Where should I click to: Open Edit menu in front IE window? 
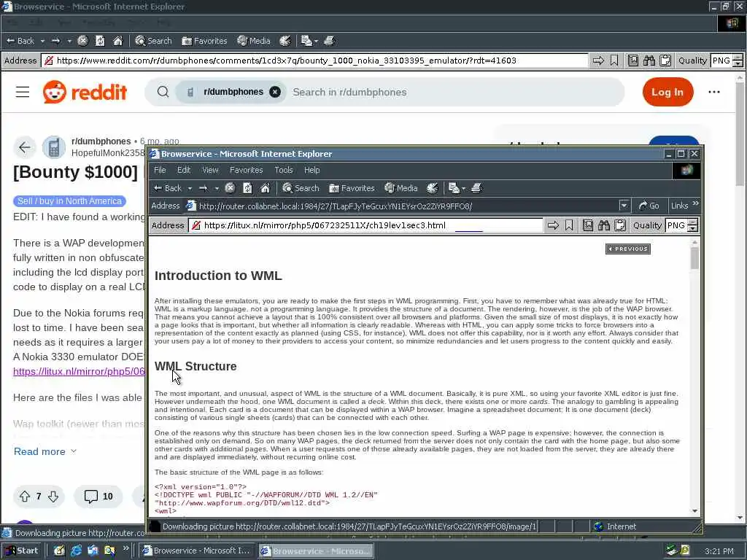pos(184,170)
